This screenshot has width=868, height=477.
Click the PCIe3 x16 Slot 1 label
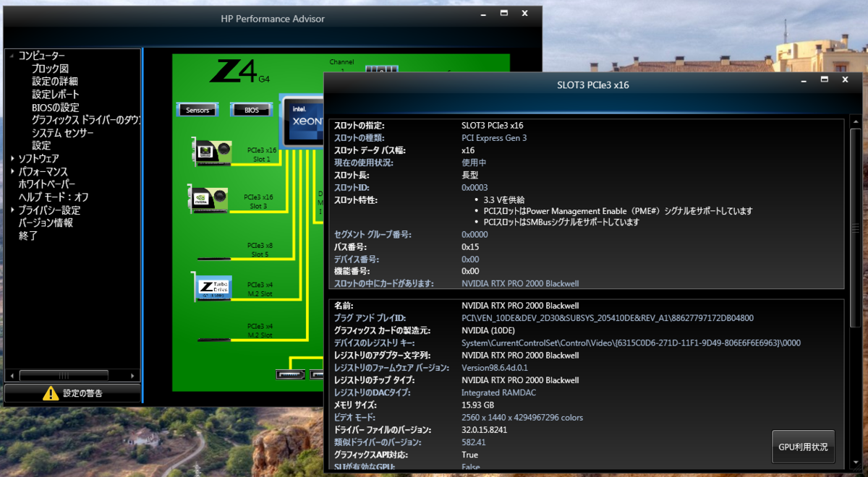tap(262, 155)
